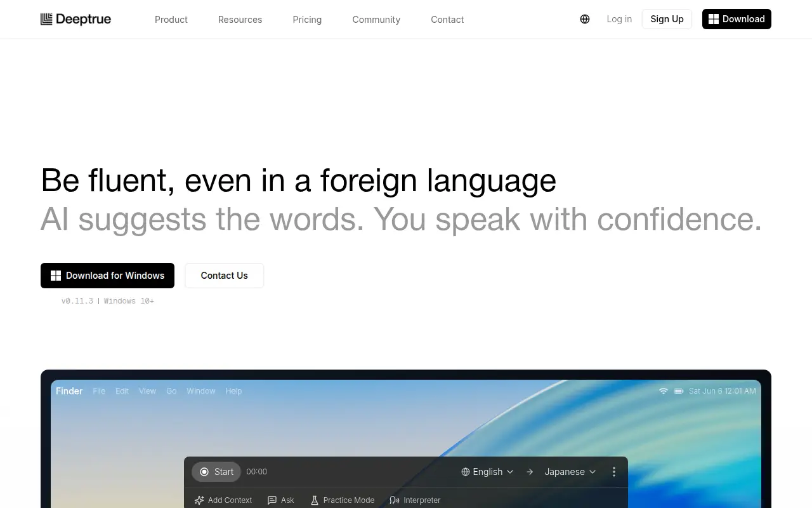Click the Deeptrue logo
This screenshot has height=508, width=812.
click(x=75, y=19)
